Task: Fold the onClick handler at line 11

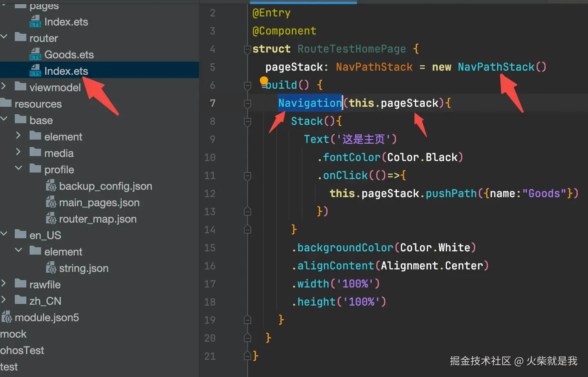Action: pos(248,176)
